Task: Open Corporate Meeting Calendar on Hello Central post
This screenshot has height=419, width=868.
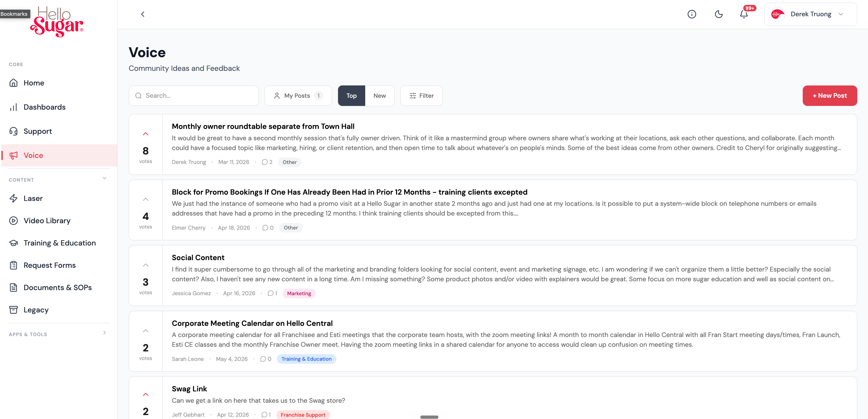Action: [x=252, y=323]
